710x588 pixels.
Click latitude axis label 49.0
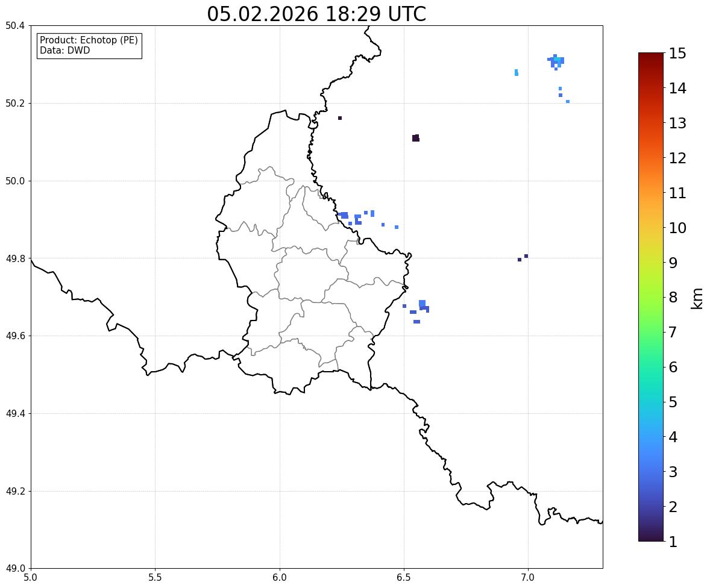click(x=15, y=569)
